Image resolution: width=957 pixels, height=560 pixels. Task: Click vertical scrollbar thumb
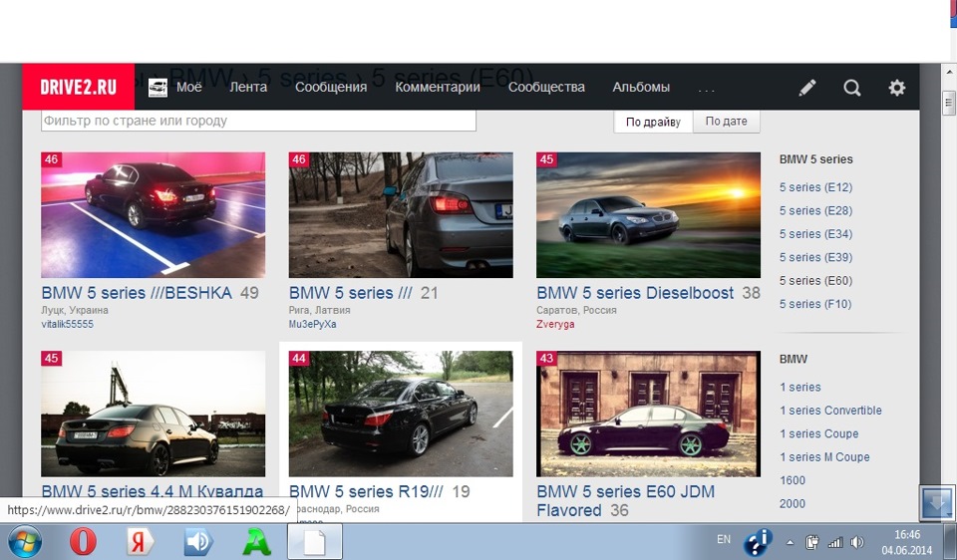point(949,103)
